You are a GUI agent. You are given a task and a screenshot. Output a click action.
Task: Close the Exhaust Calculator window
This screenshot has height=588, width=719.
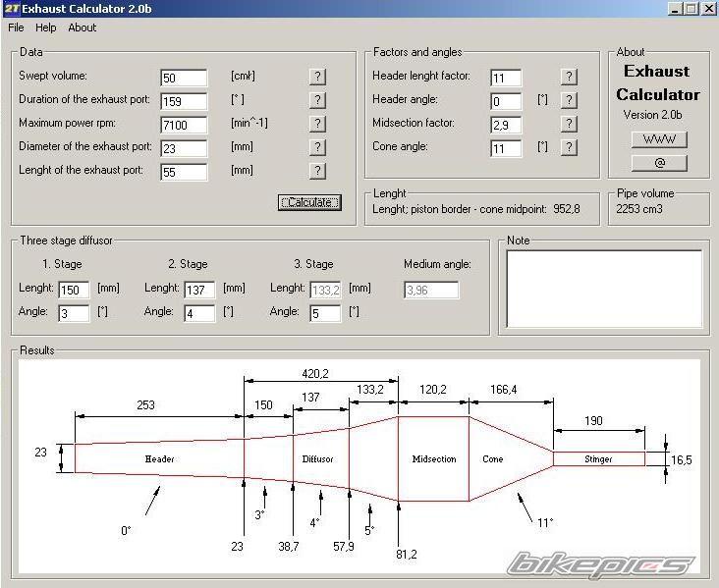(x=708, y=9)
